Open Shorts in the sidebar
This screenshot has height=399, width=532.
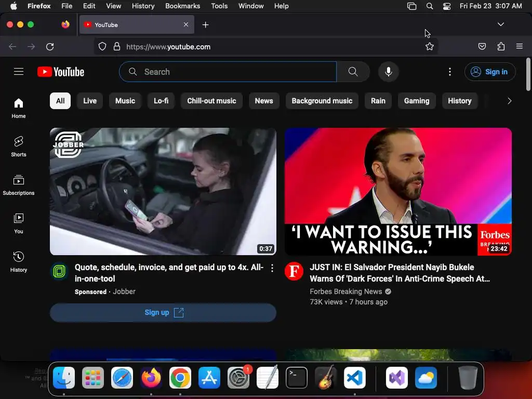click(x=19, y=146)
